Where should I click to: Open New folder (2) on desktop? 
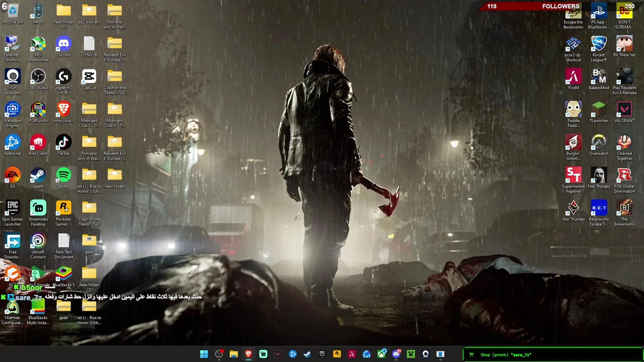89,279
